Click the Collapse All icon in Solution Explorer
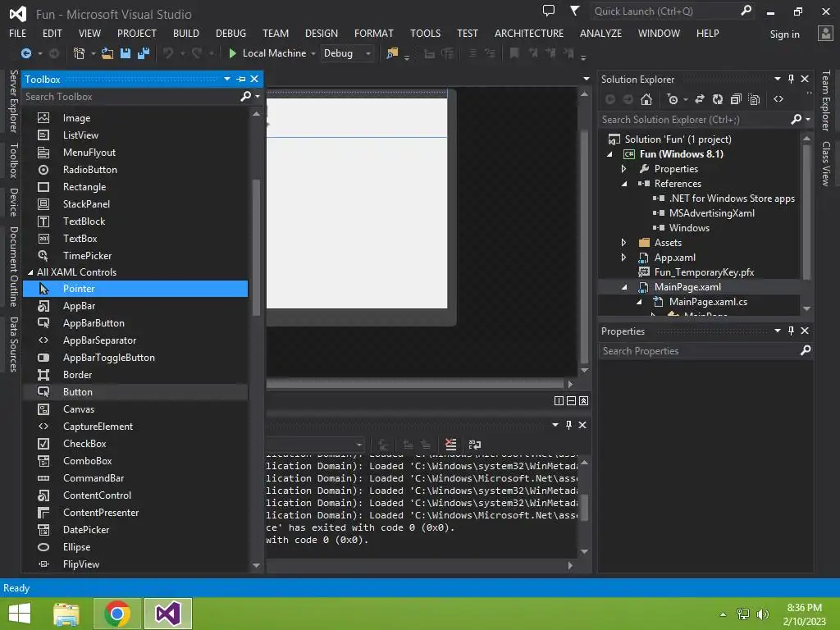 [736, 99]
